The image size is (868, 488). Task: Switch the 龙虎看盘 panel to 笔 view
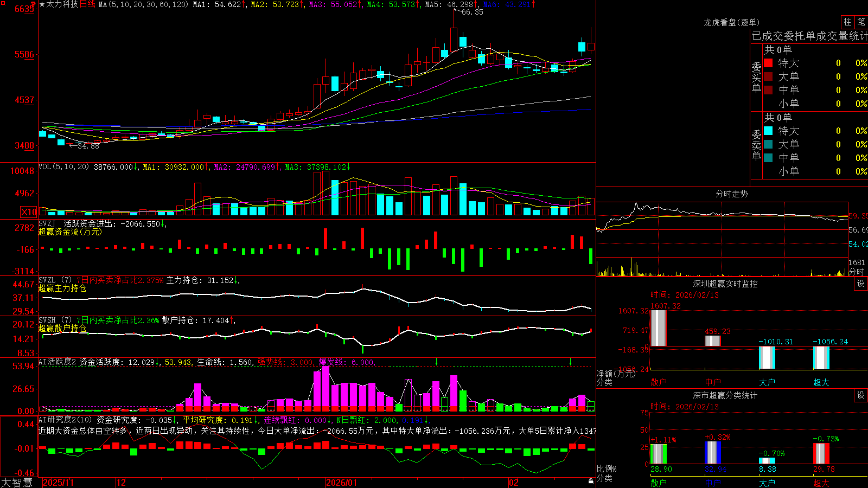(x=861, y=22)
